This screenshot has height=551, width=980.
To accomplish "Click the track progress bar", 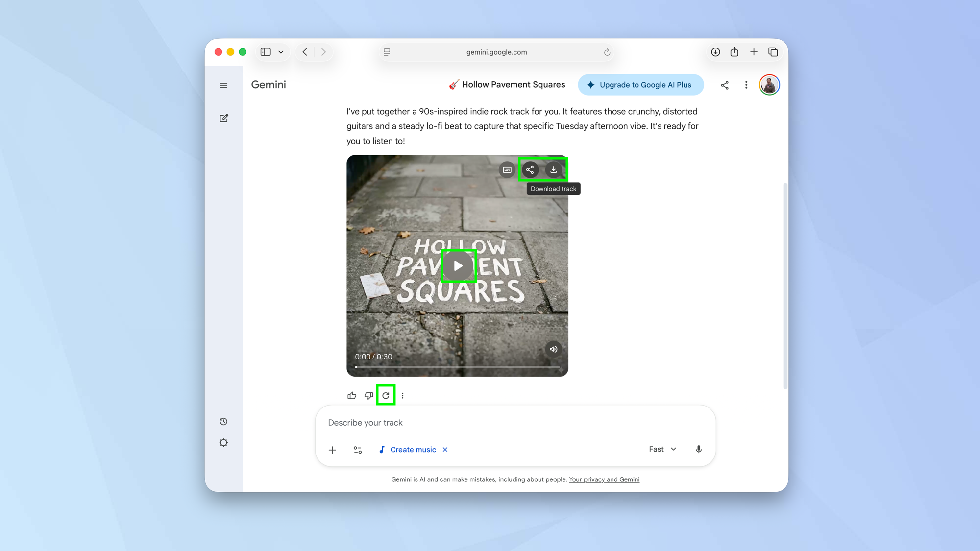I will pyautogui.click(x=457, y=367).
